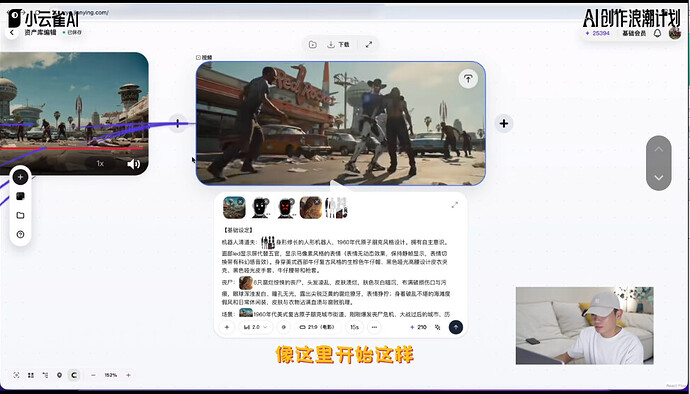Remove the zombie reference image
Screen dimensions: 690x394
317,201
